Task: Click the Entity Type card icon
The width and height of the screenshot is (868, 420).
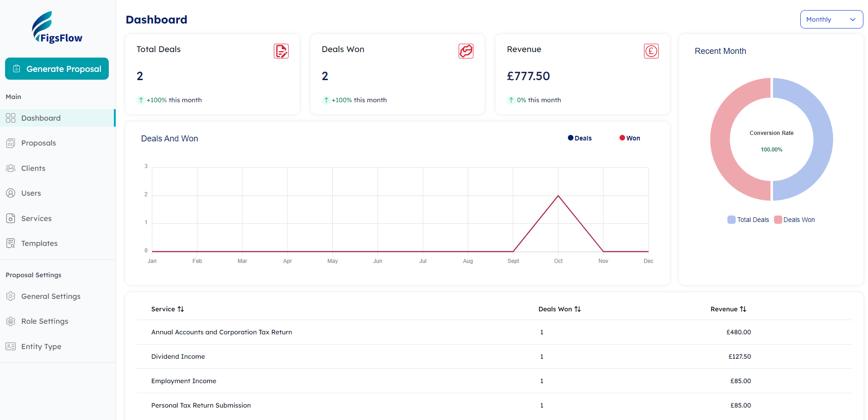Action: [x=11, y=347]
